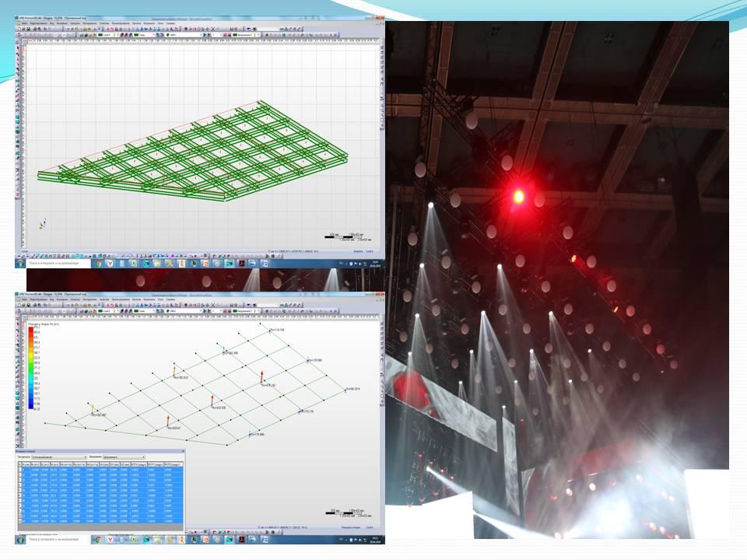Viewport: 747px width, 560px height.
Task: Click the first row checkbox in the reactions table
Action: (21, 470)
